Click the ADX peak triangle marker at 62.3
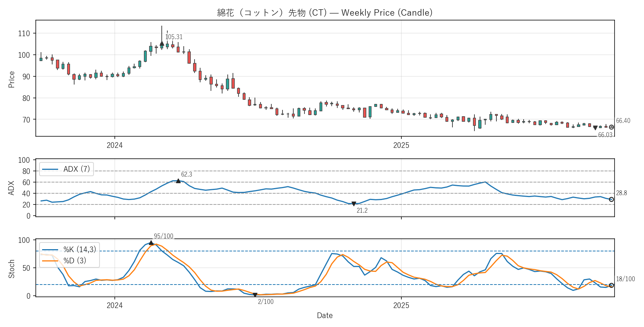The image size is (644, 327). click(178, 181)
